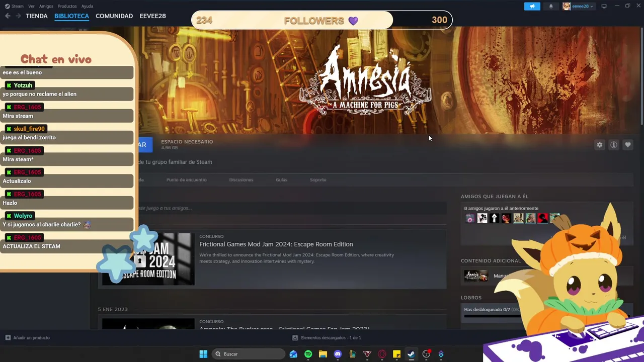Click the AMIGOS QUE JUEGAN A ÉL header
Viewport: 644px width, 362px height.
[495, 196]
